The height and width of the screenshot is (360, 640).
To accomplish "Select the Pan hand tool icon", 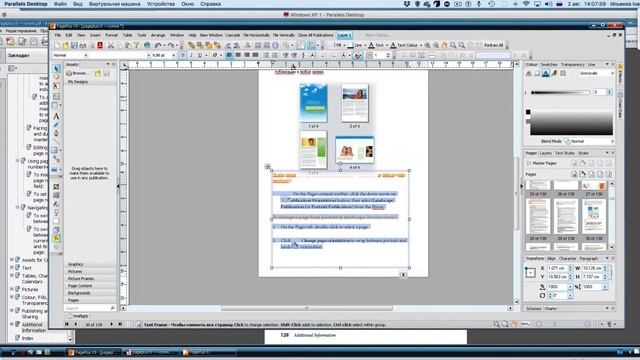I will [444, 45].
